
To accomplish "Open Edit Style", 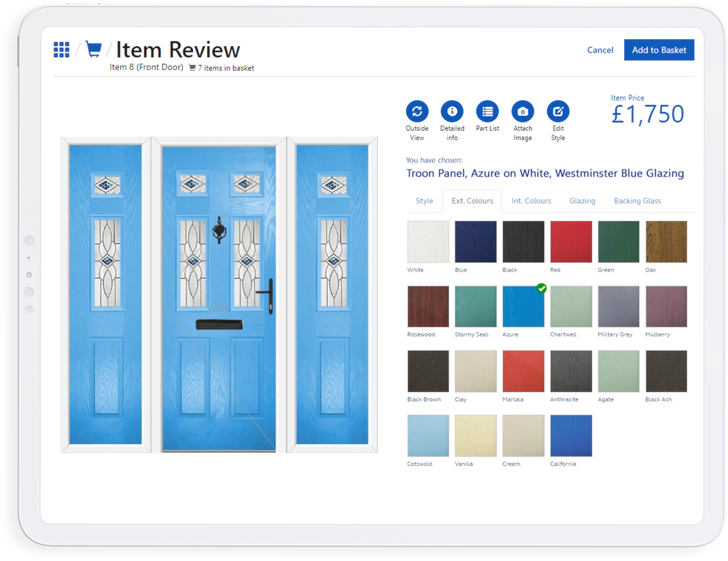I will (x=558, y=111).
